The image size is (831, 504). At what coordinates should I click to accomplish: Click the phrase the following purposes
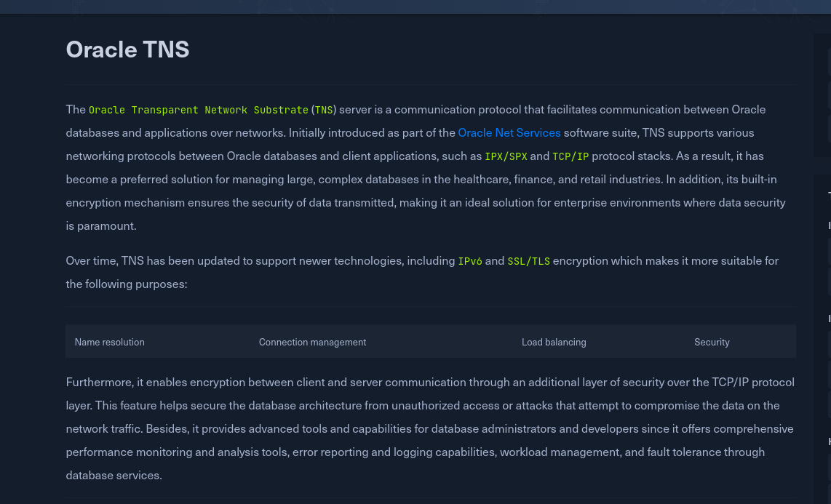tap(125, 284)
